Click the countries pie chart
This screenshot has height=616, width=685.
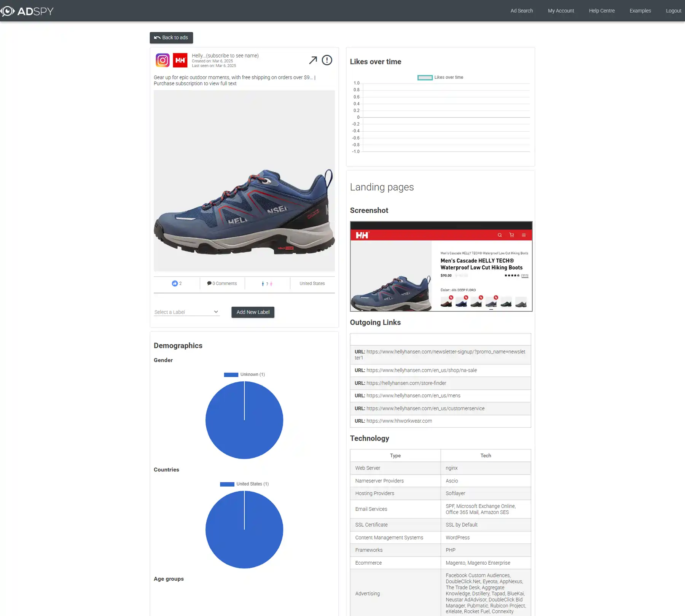(x=244, y=530)
